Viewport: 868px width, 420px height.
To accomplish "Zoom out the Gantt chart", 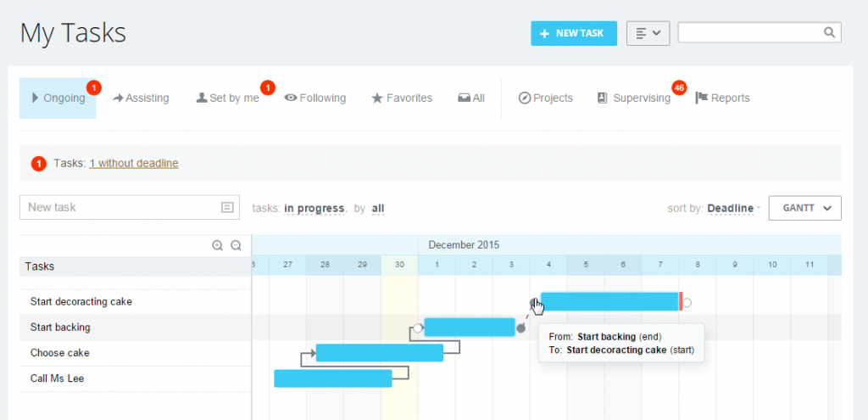I will click(x=236, y=245).
